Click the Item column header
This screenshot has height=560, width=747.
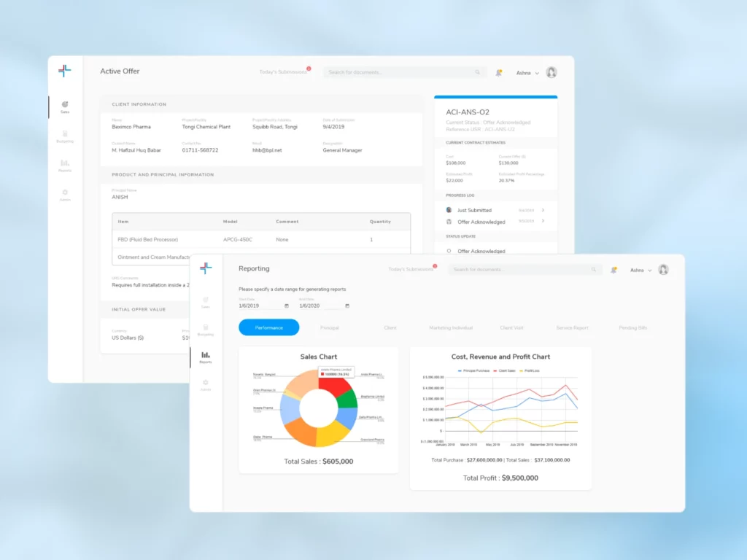pyautogui.click(x=123, y=222)
